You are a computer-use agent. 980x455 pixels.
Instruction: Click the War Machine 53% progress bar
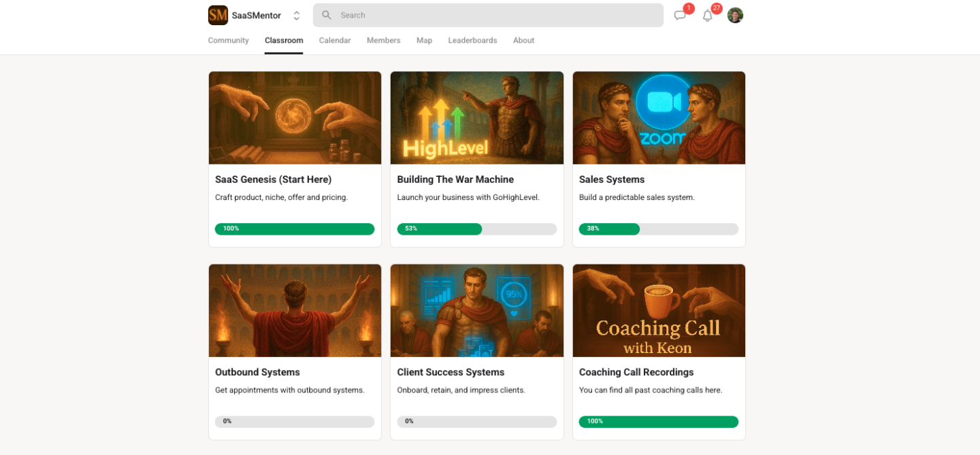477,229
